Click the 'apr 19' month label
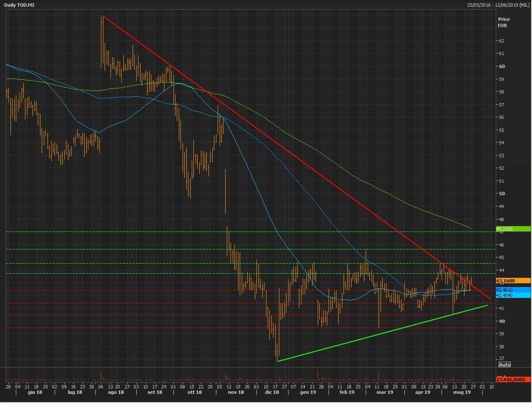This screenshot has height=403, width=532. 423,392
